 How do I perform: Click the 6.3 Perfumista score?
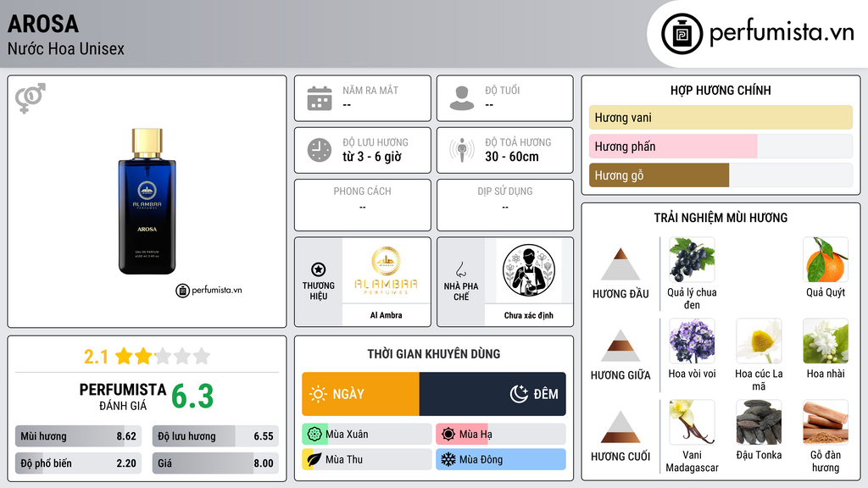[192, 396]
